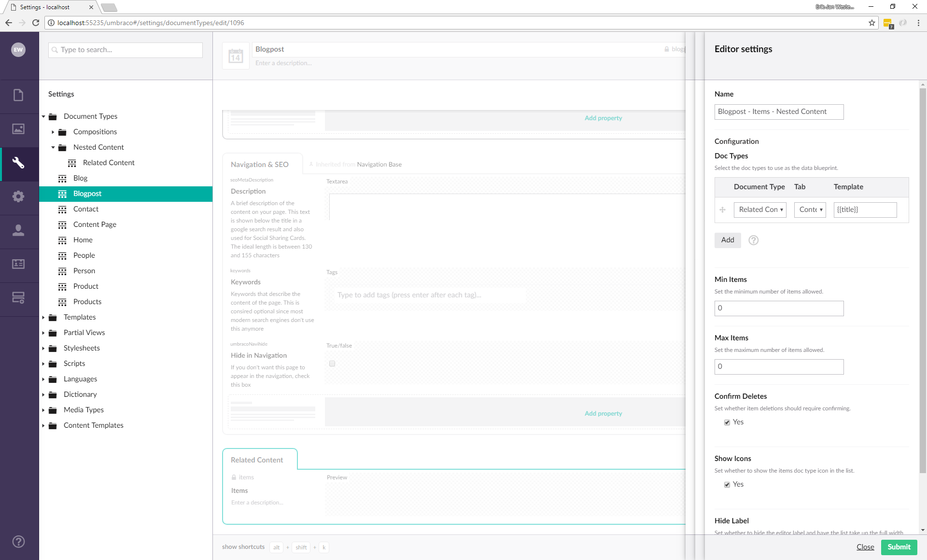Image resolution: width=927 pixels, height=560 pixels.
Task: Expand the Templates tree node
Action: pyautogui.click(x=43, y=317)
